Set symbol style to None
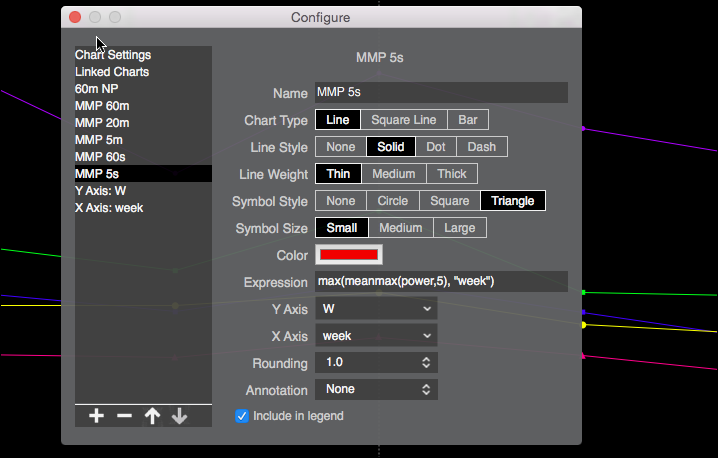 (341, 201)
